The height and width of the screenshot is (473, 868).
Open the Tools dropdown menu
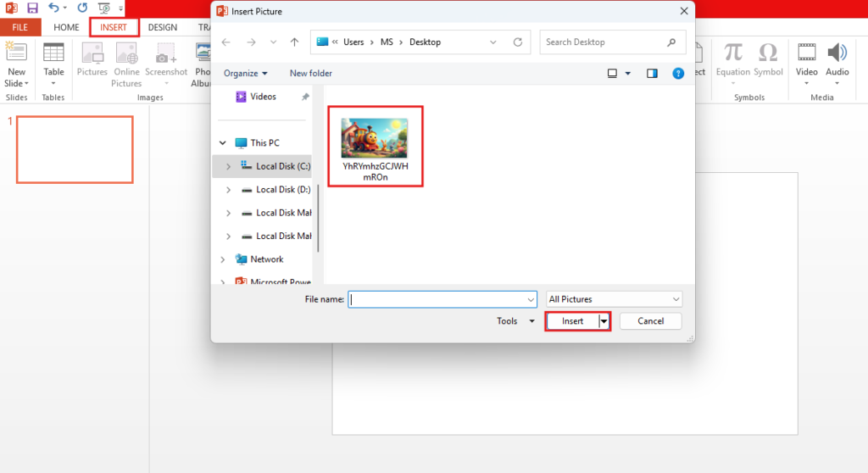[515, 321]
